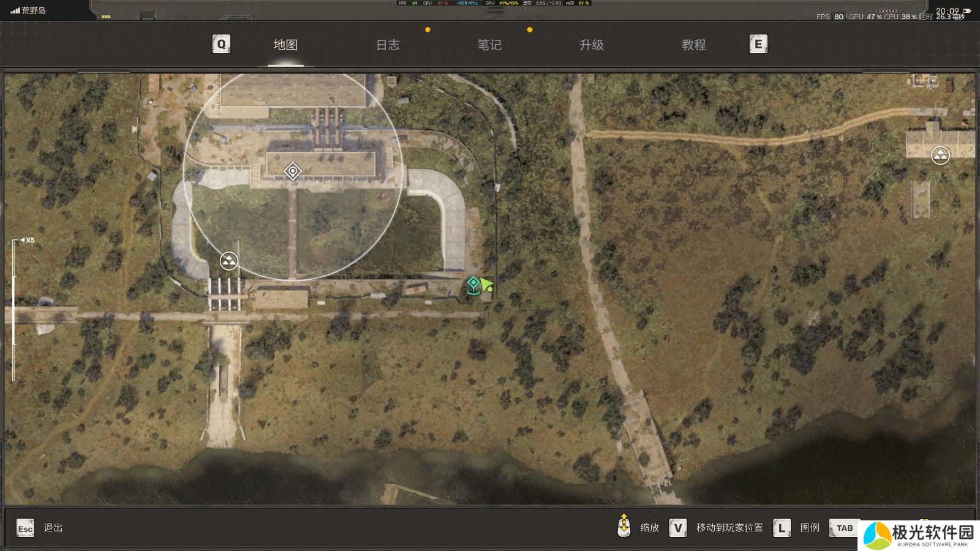Image resolution: width=980 pixels, height=551 pixels.
Task: Click the diamond quest objective marker
Action: click(x=293, y=171)
